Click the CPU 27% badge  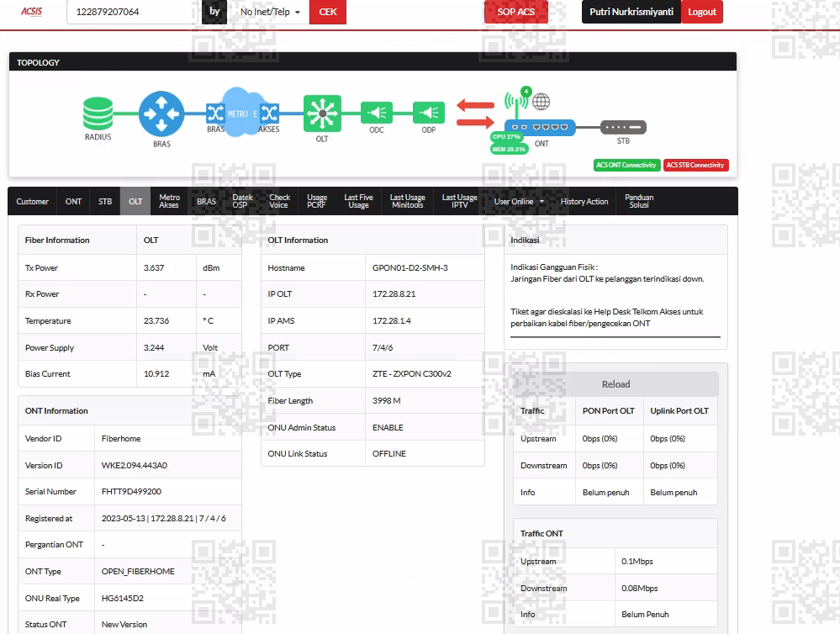pyautogui.click(x=506, y=137)
